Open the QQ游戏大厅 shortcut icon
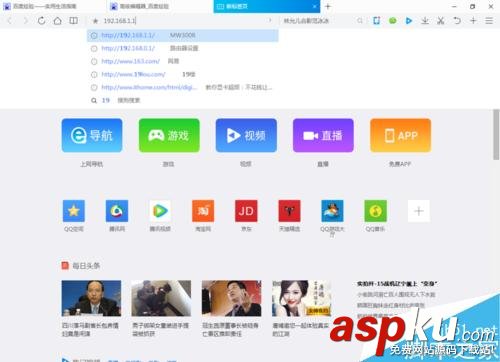 coord(332,211)
